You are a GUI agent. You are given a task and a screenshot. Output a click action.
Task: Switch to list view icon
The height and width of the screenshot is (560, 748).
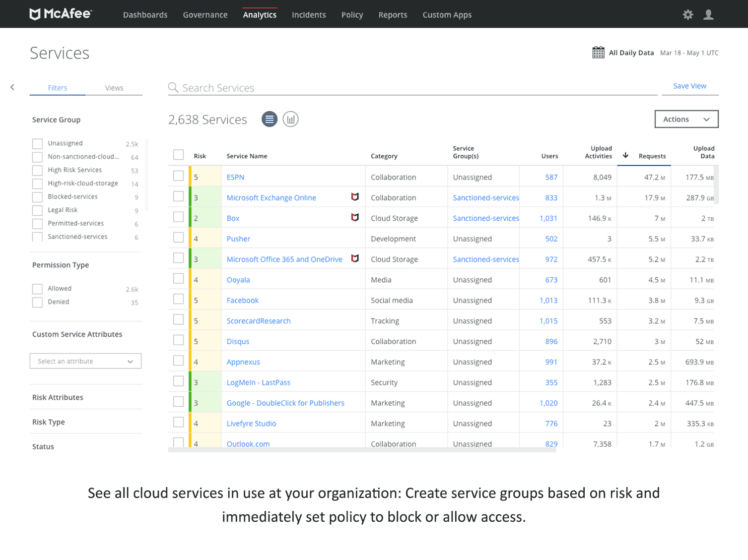[270, 119]
